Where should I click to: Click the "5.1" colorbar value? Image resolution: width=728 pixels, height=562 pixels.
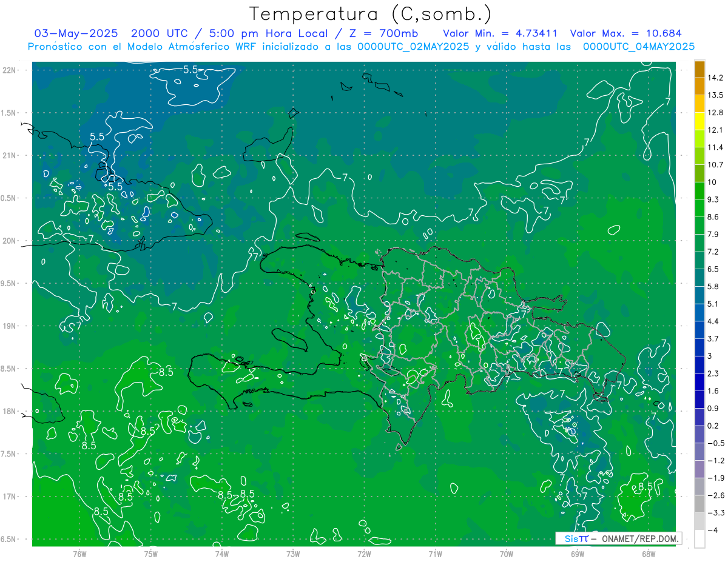click(713, 304)
